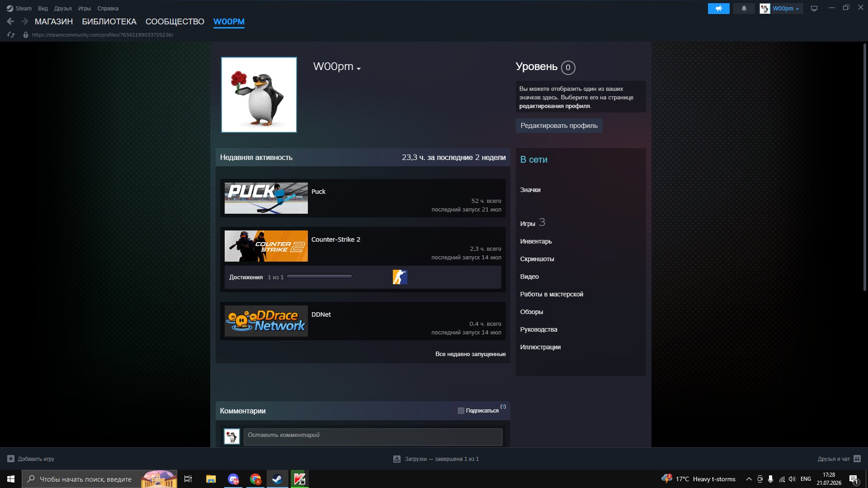Open the Игры menu
The height and width of the screenshot is (488, 868).
[x=85, y=8]
